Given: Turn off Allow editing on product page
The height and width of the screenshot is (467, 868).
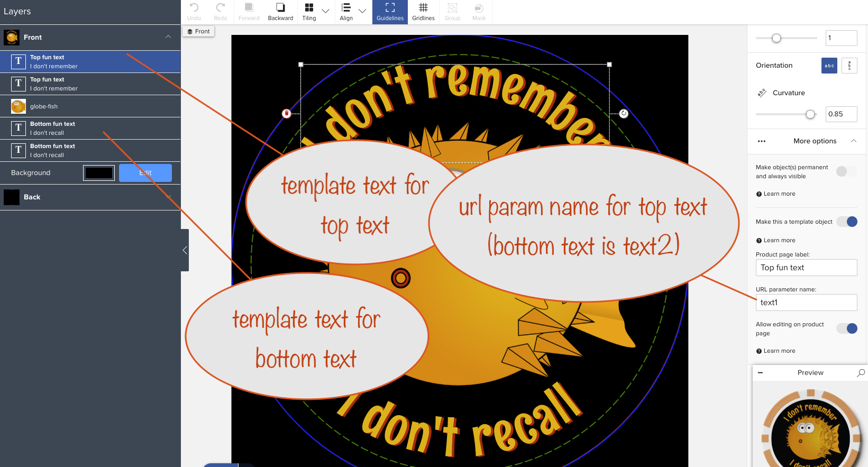Looking at the screenshot, I should coord(846,328).
